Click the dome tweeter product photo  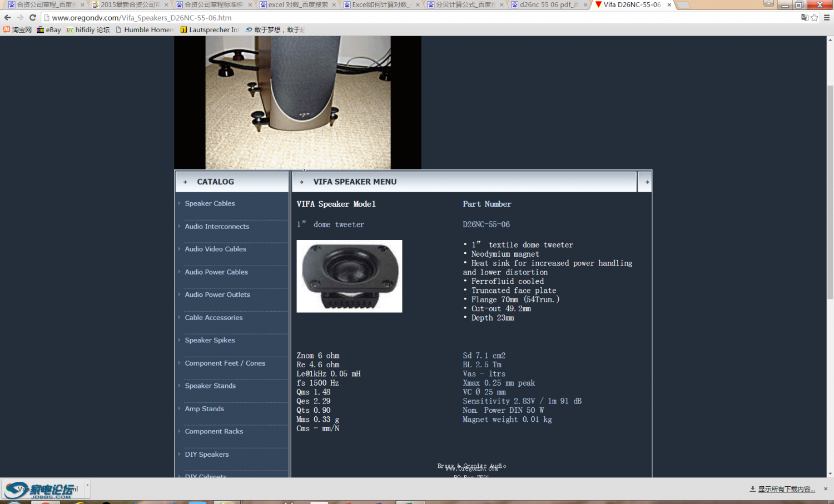[349, 276]
